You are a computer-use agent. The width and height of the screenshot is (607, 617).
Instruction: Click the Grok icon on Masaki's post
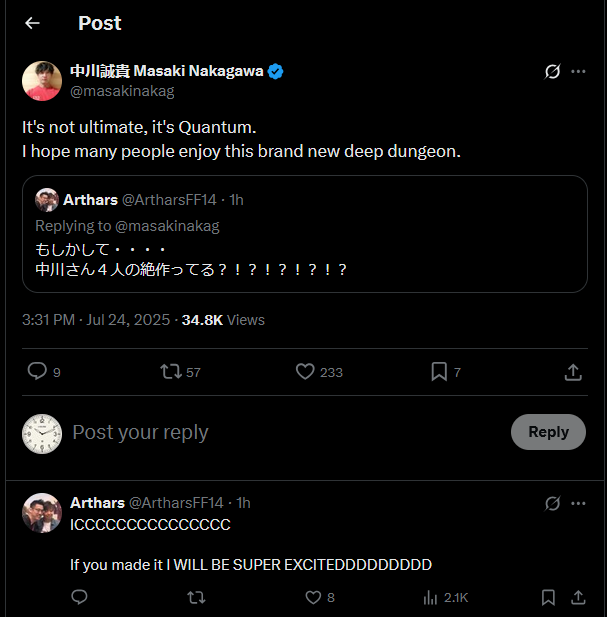(x=552, y=72)
